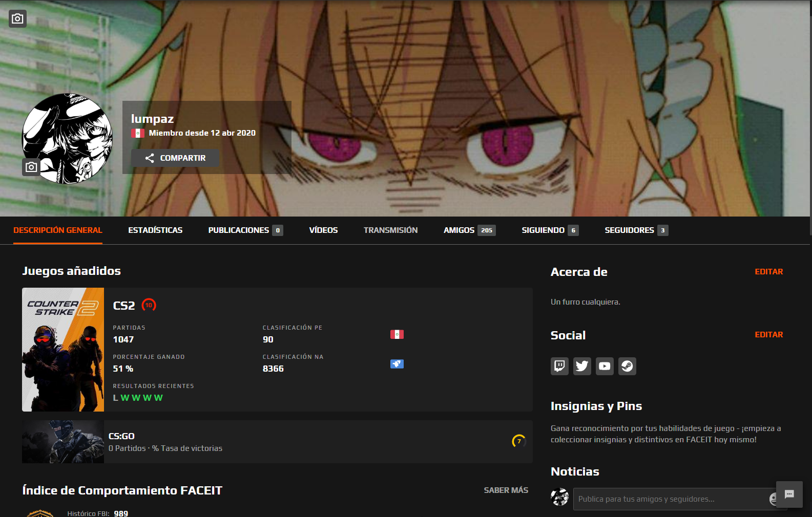812x517 pixels.
Task: Click the Peru flag beside Clasificación PE
Action: 397,334
